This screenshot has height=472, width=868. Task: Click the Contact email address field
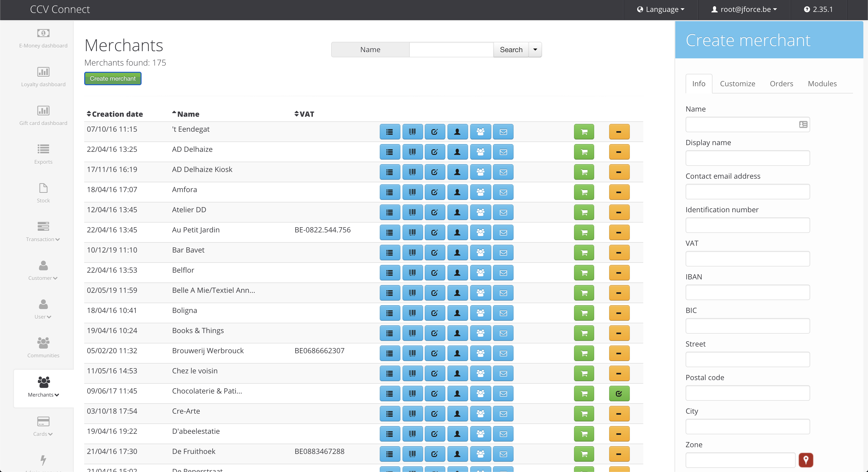click(747, 192)
